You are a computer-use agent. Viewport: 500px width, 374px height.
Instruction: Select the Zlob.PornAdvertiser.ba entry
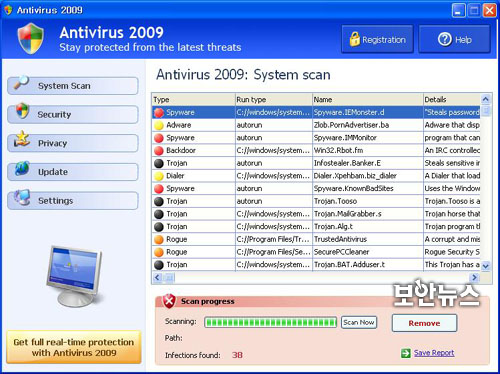pos(351,125)
